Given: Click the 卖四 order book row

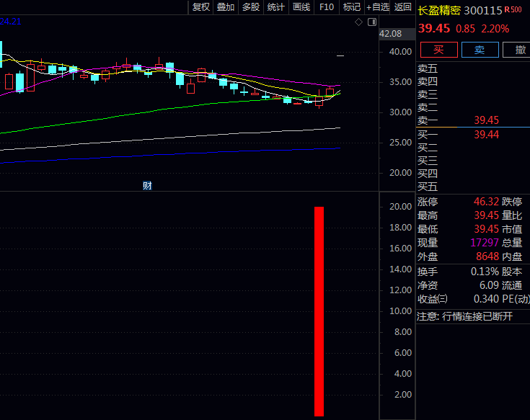Looking at the screenshot, I should click(x=473, y=81).
